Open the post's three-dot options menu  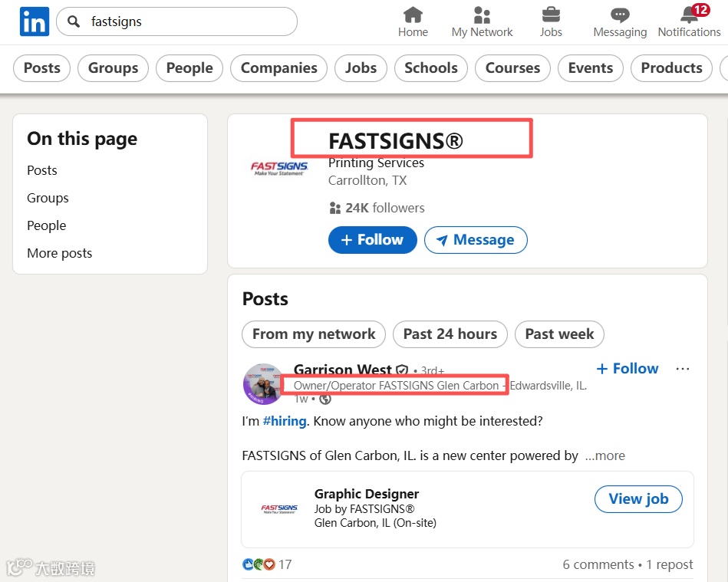683,369
